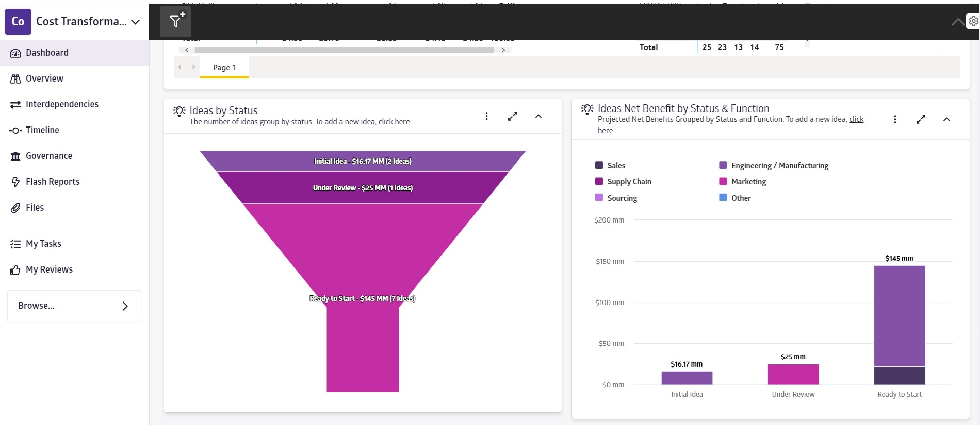Toggle Marketing series in chart legend
Screen dimensions: 980x429
pos(748,182)
